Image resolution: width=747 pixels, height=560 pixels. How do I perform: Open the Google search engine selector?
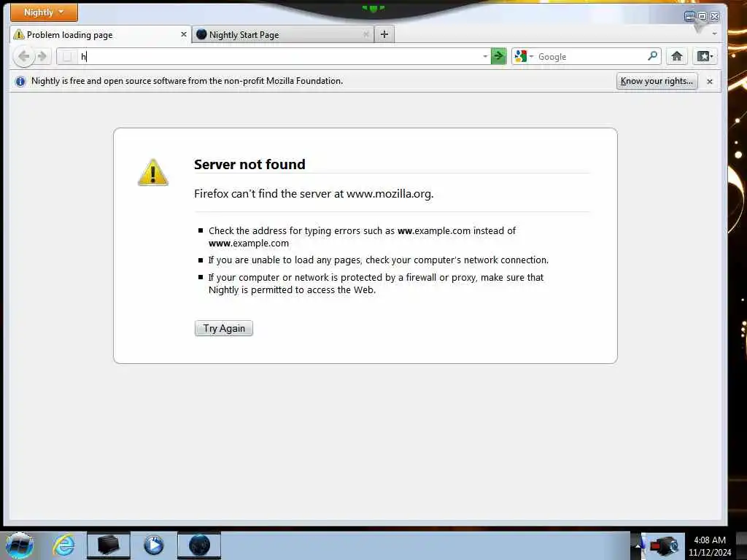point(524,56)
